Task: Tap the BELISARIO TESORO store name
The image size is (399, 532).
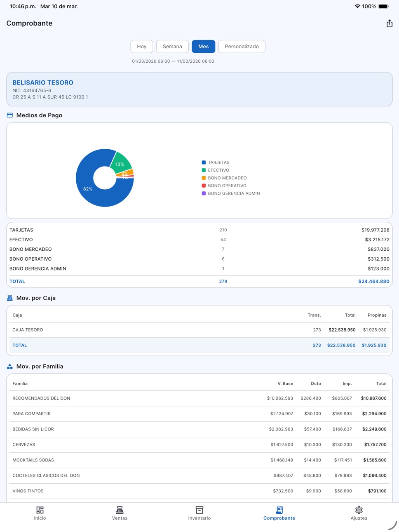Action: point(43,82)
